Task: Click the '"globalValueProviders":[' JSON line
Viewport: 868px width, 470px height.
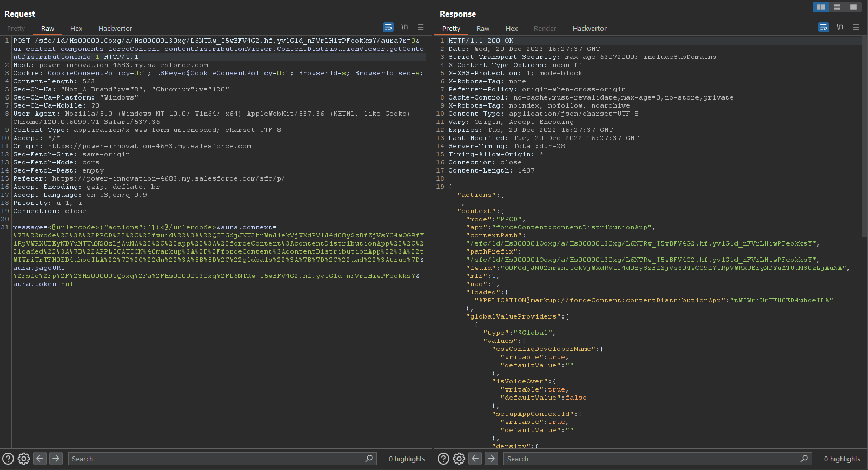Action: click(518, 316)
